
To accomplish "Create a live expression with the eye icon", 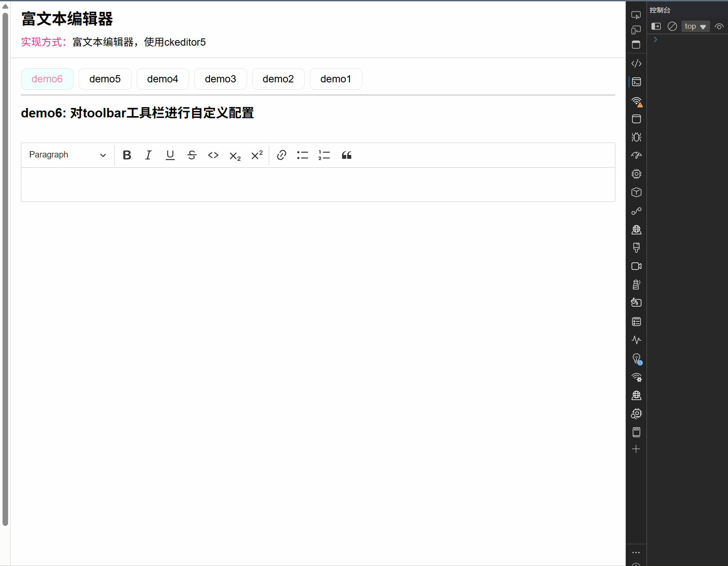I will tap(719, 26).
